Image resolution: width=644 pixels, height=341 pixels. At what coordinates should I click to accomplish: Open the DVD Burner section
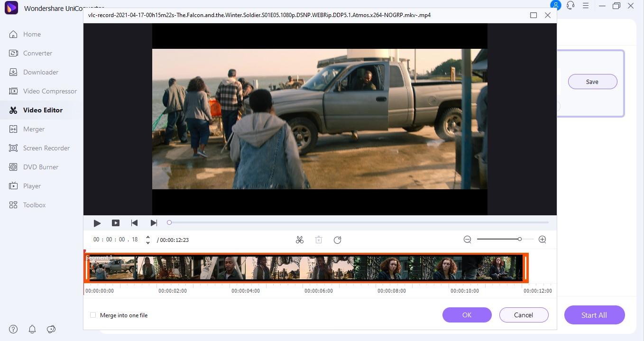pos(41,167)
